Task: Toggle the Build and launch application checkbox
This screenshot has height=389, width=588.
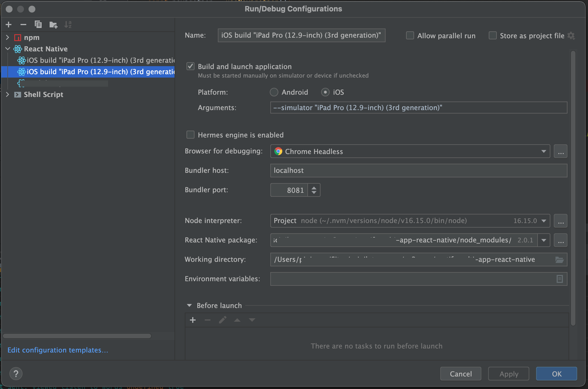Action: 190,66
